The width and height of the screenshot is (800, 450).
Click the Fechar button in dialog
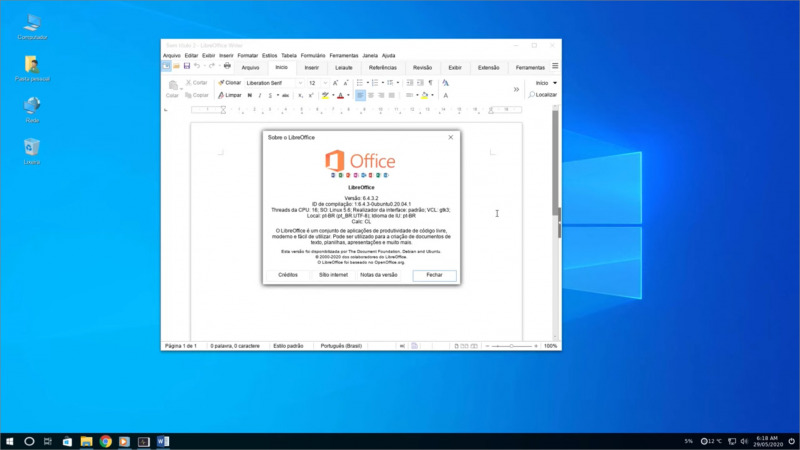click(x=434, y=274)
